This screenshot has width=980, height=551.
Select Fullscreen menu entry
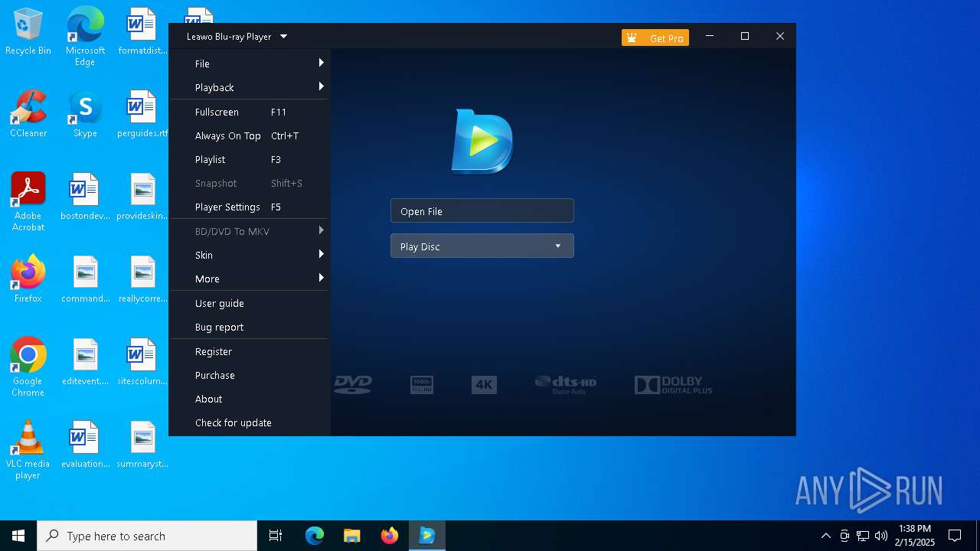click(x=250, y=112)
